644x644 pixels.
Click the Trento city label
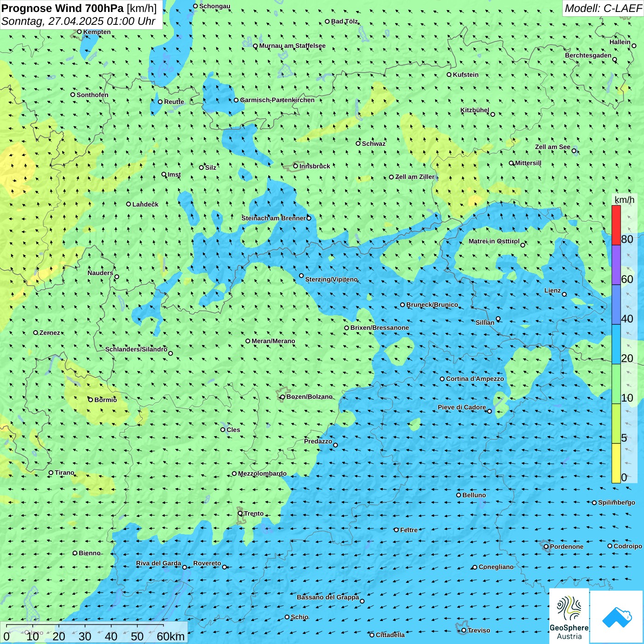(254, 513)
